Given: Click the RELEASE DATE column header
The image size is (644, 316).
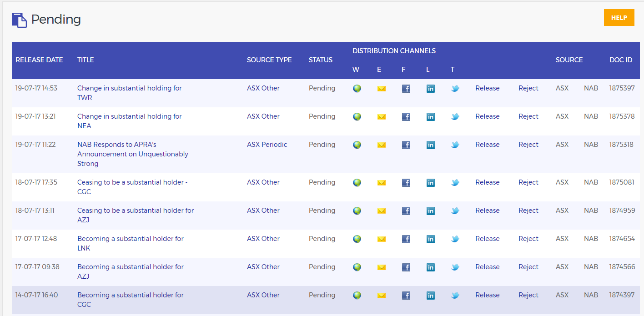Looking at the screenshot, I should 39,60.
